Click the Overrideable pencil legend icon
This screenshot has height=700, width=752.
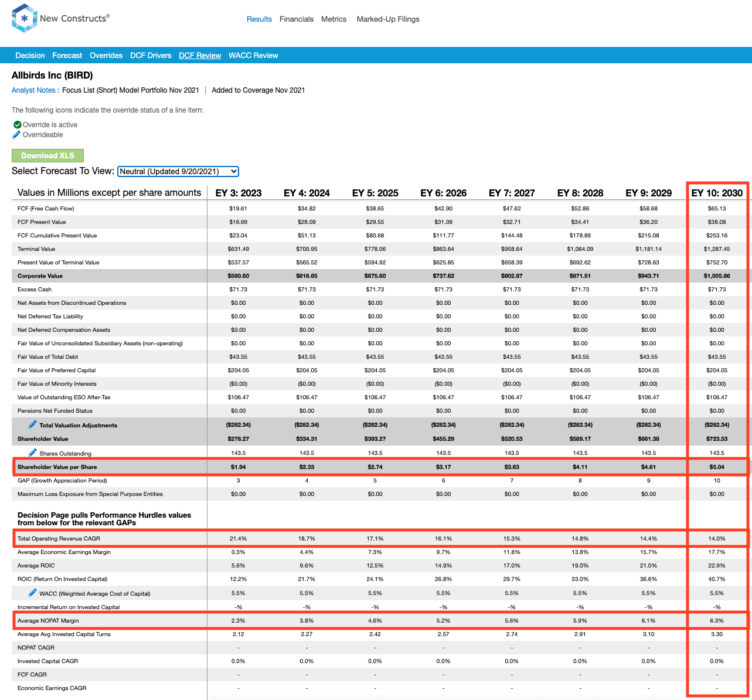[x=16, y=135]
